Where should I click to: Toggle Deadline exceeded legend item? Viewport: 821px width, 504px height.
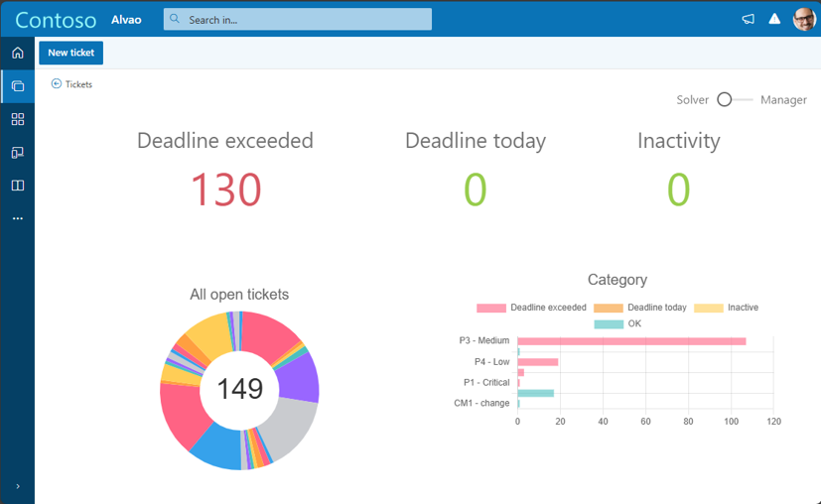tap(531, 308)
